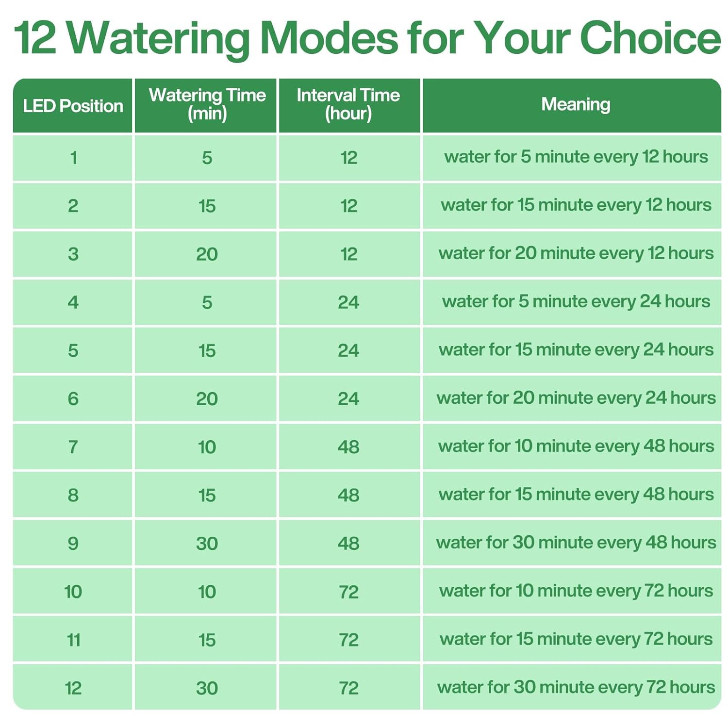Select 'water for 10 minute every 72 hours'

(576, 591)
